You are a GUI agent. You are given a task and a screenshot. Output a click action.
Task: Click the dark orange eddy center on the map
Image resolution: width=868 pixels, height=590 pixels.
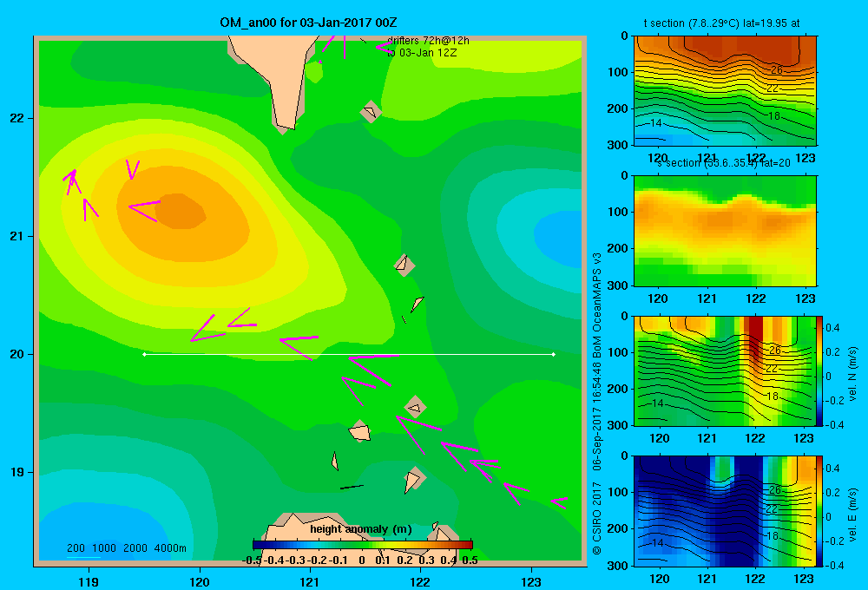pos(180,212)
